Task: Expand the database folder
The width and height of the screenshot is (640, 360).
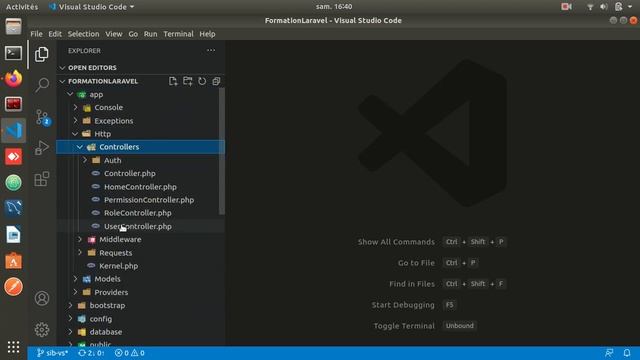Action: [70, 332]
